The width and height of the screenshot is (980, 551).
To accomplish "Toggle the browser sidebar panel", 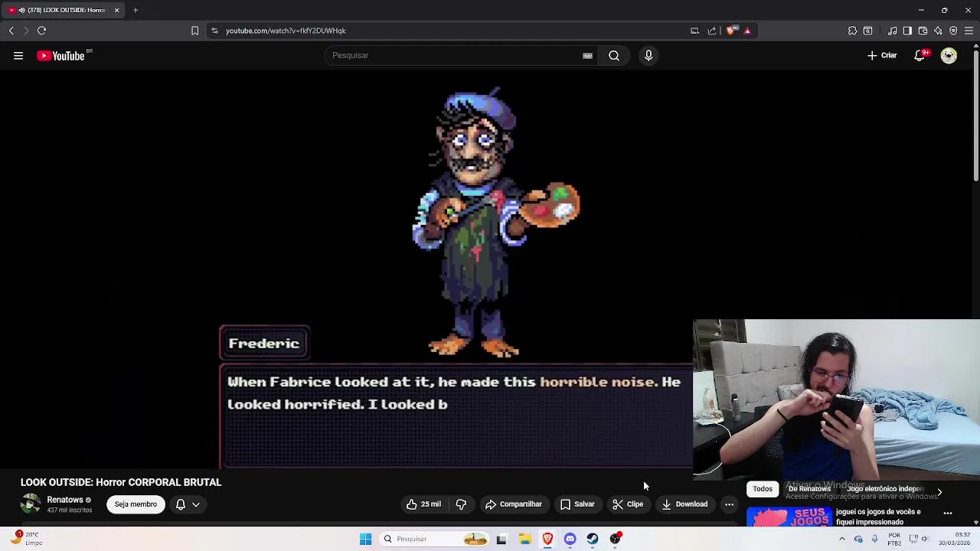I will 907,31.
